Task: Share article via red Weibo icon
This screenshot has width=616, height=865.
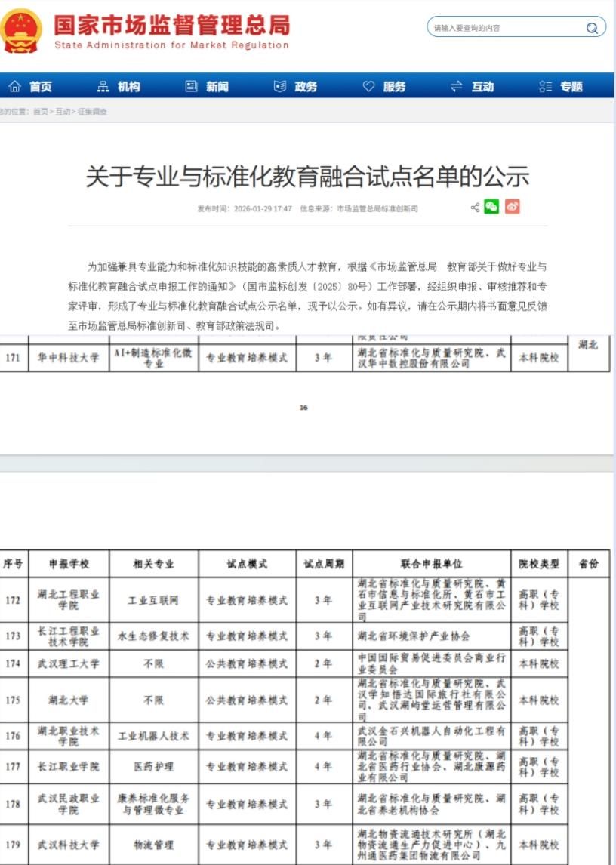Action: pyautogui.click(x=513, y=207)
